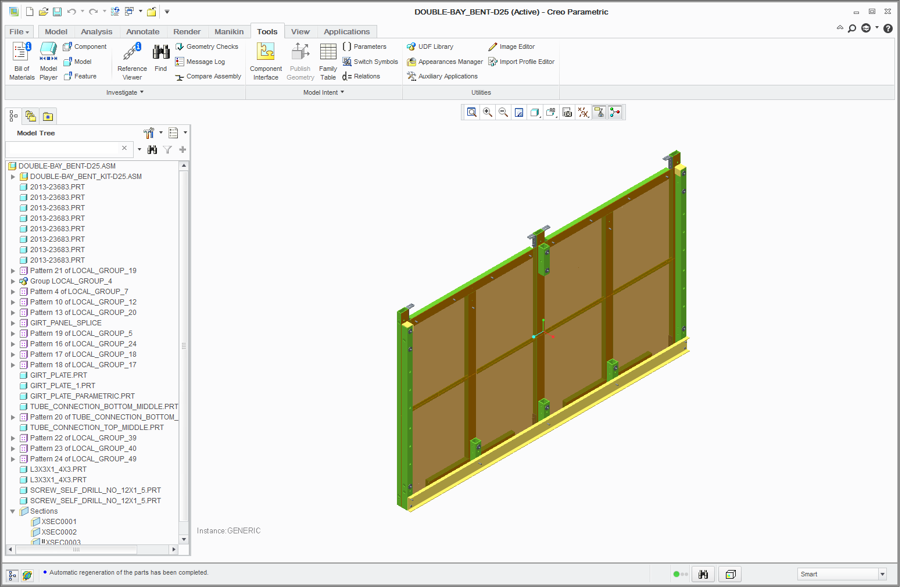Open display style cube dropdown

pos(535,112)
